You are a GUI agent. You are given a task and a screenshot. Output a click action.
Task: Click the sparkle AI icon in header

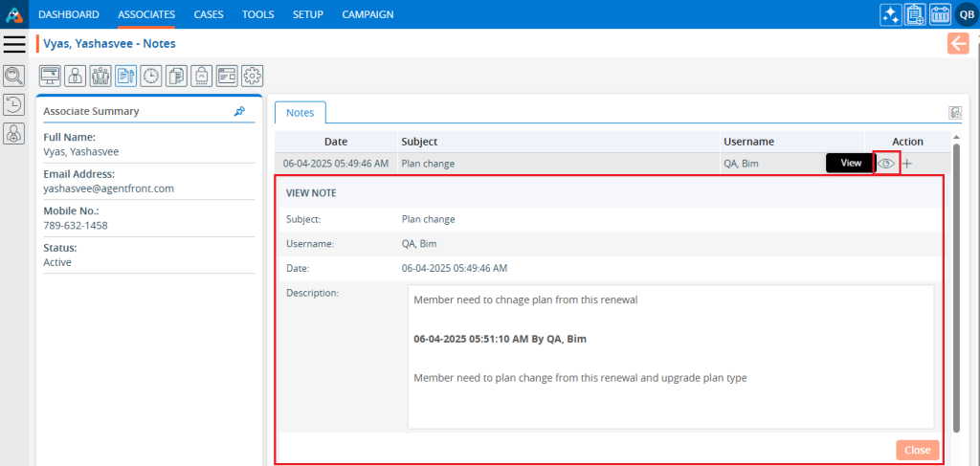tap(890, 14)
